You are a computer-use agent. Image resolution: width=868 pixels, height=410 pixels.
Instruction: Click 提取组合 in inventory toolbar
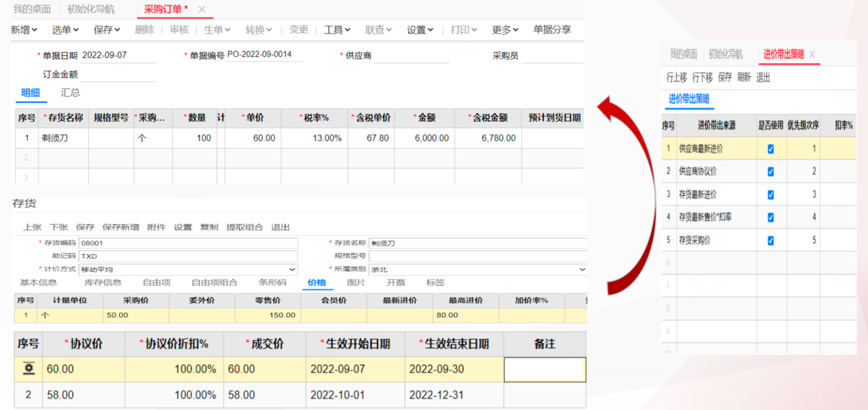245,227
